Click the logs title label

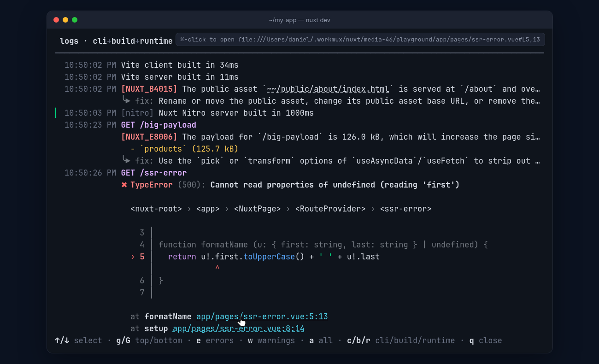click(x=69, y=41)
